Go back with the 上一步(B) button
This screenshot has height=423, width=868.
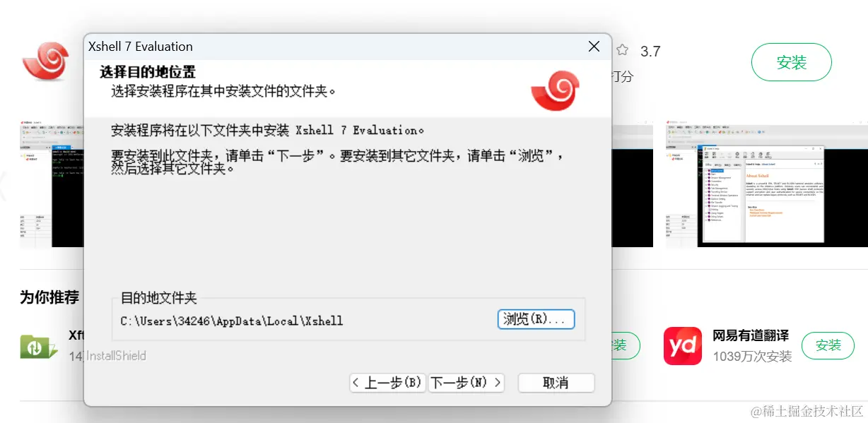pos(388,383)
